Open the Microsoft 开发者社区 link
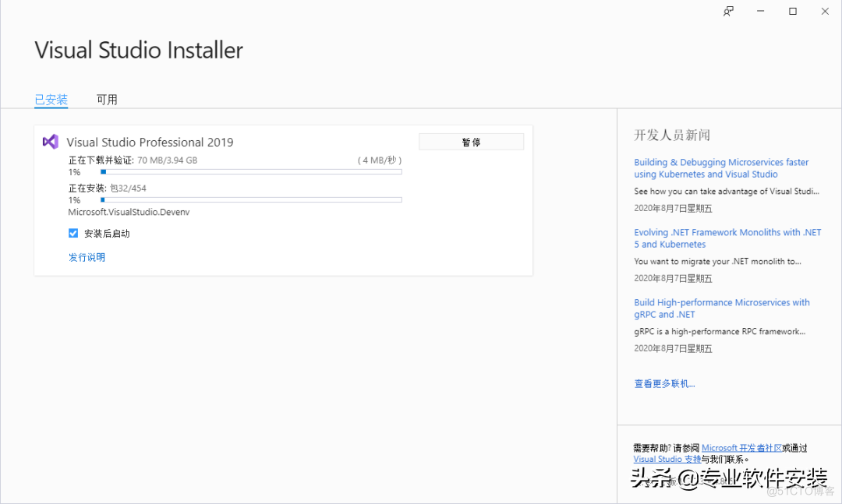842x504 pixels. tap(741, 448)
